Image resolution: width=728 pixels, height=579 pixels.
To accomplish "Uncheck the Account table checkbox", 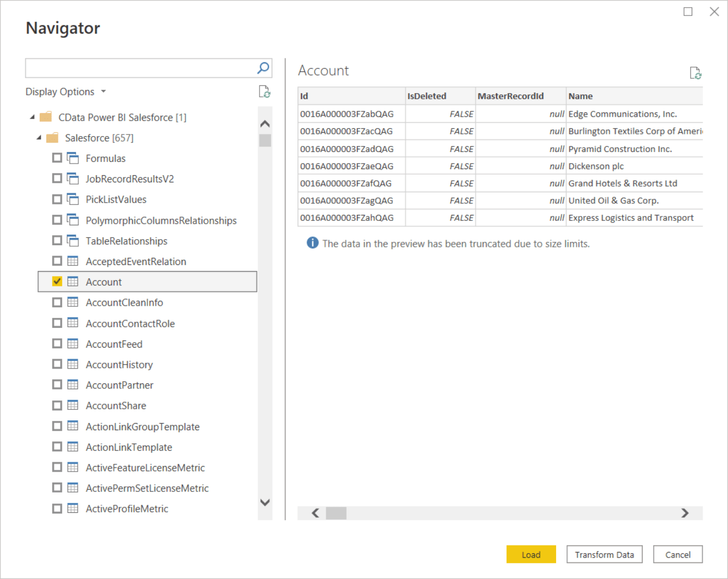I will 57,281.
